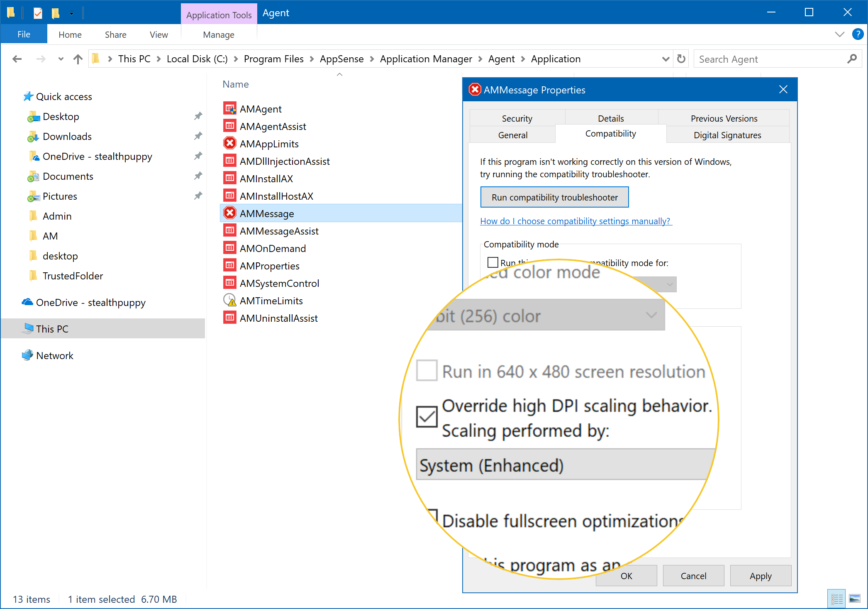Open OneDrive - stealthpuppy cloud node

(83, 303)
